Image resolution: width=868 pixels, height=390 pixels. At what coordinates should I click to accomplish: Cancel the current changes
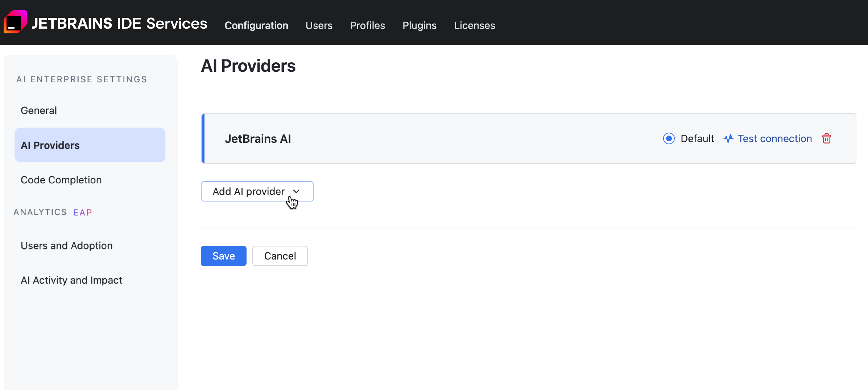pos(280,256)
